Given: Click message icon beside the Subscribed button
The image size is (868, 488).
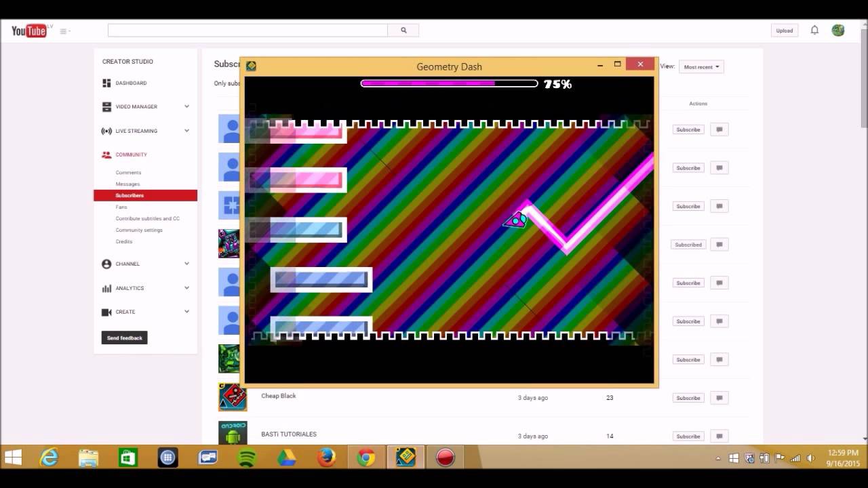Looking at the screenshot, I should point(719,244).
